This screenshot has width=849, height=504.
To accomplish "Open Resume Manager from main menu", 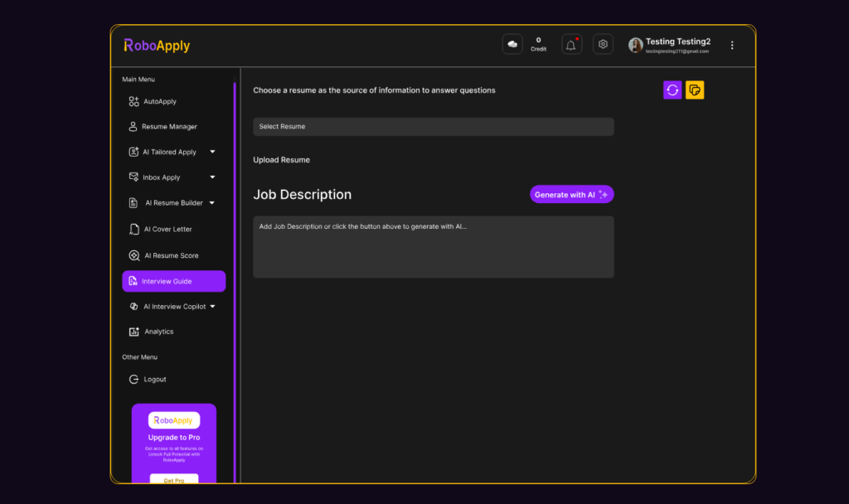I will pos(168,127).
